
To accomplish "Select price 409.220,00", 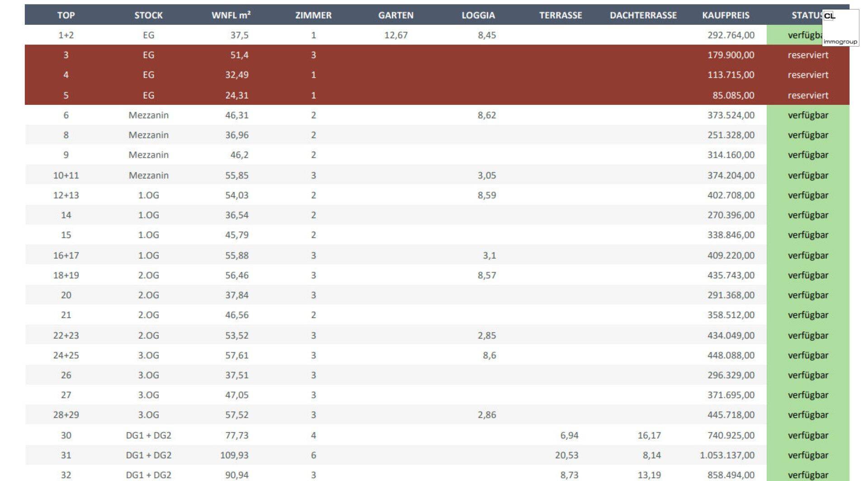I will [x=731, y=255].
